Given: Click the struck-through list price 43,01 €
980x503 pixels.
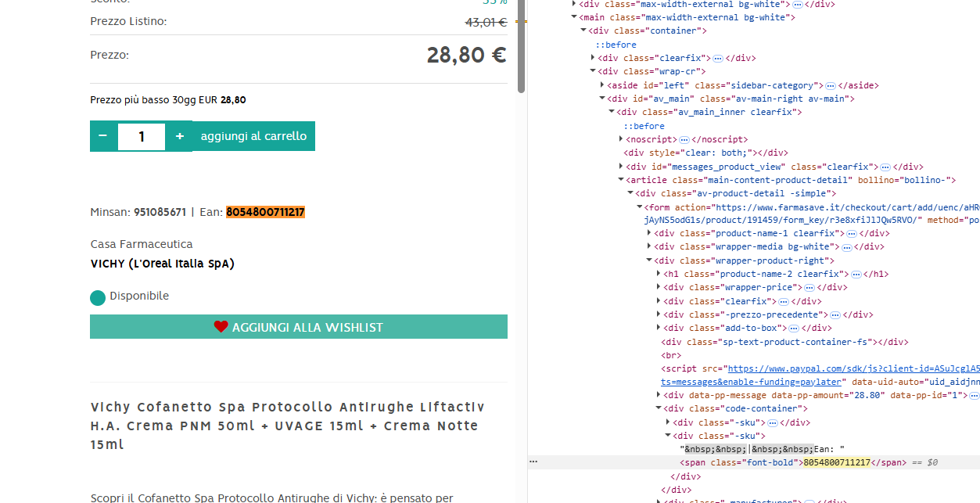Looking at the screenshot, I should (x=486, y=22).
